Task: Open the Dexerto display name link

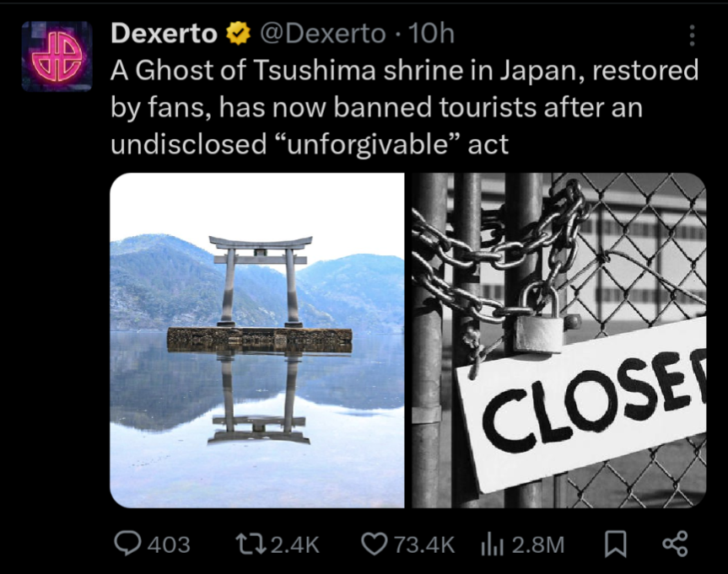Action: click(x=164, y=34)
